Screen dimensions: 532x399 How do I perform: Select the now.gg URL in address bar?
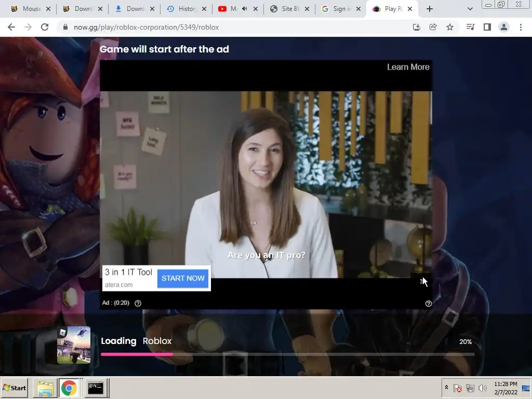pyautogui.click(x=146, y=27)
